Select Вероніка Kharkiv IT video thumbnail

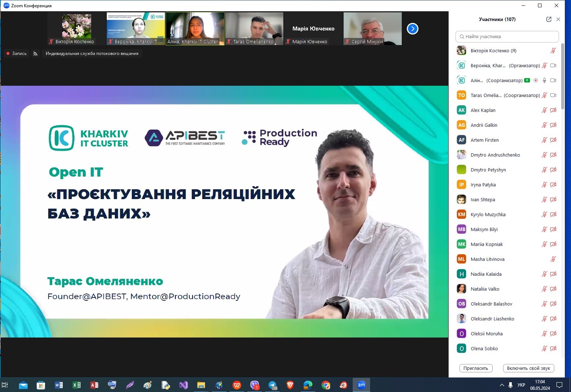click(x=136, y=29)
